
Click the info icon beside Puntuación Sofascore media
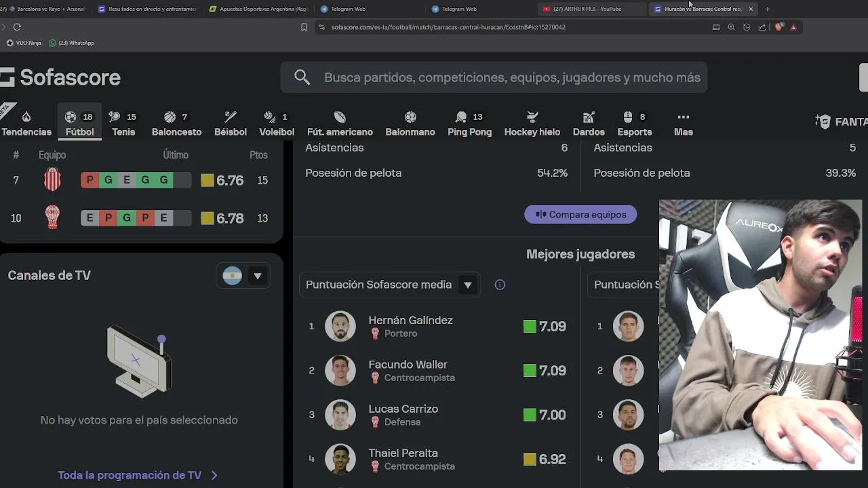[500, 285]
